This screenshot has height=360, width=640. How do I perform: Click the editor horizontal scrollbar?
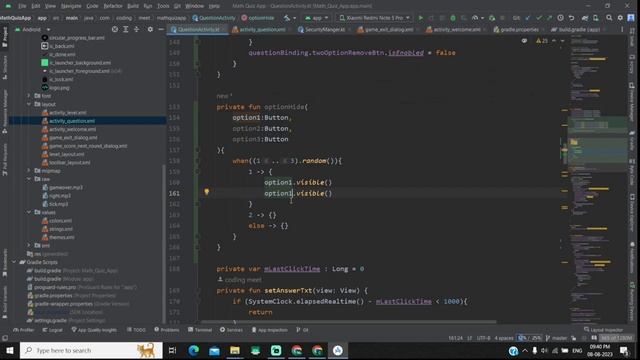(348, 322)
